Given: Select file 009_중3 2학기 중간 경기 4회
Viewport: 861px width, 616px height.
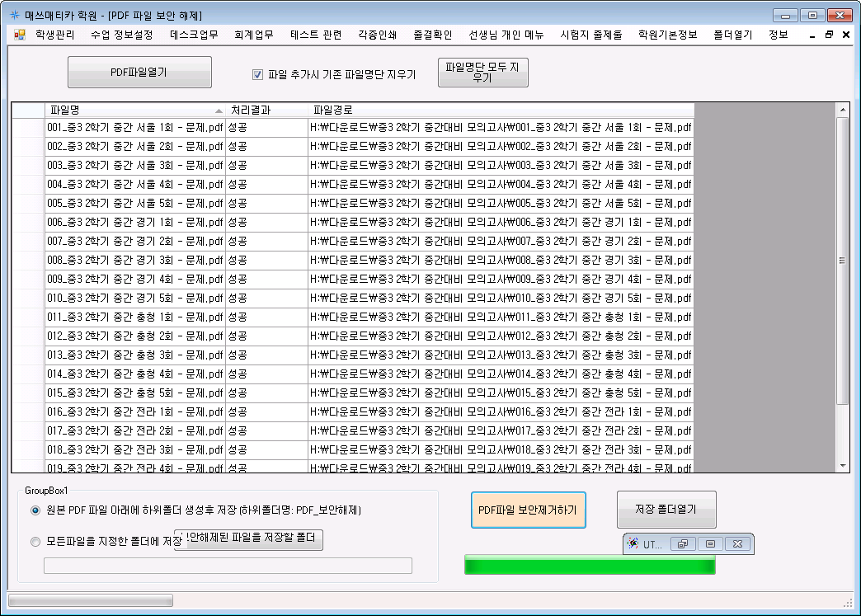Looking at the screenshot, I should click(134, 279).
